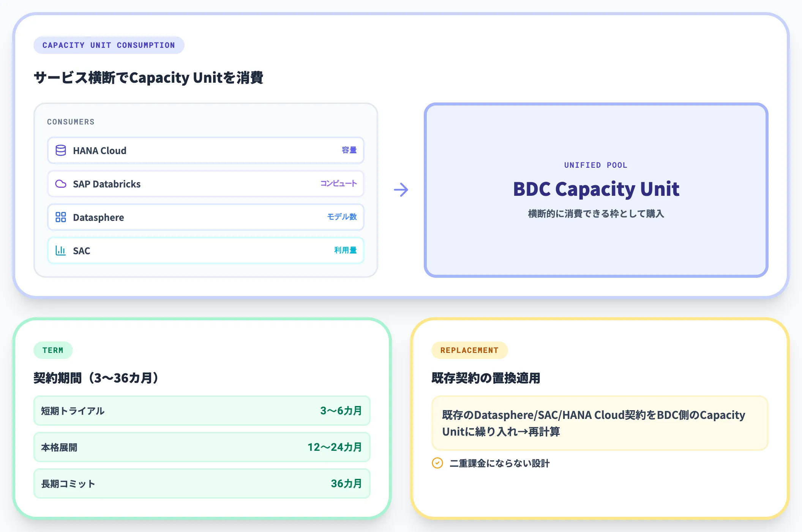Select the SAP Databricks consumer row
Image resolution: width=802 pixels, height=532 pixels.
pyautogui.click(x=206, y=184)
